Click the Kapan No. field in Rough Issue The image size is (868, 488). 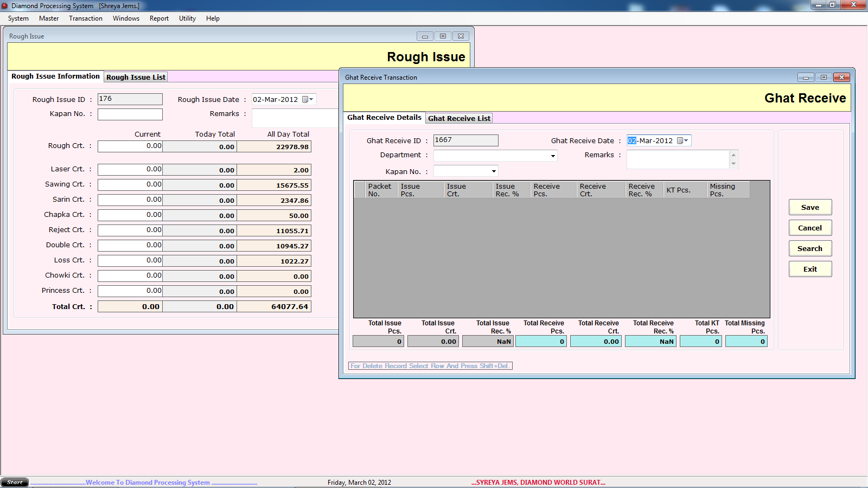[x=130, y=114]
